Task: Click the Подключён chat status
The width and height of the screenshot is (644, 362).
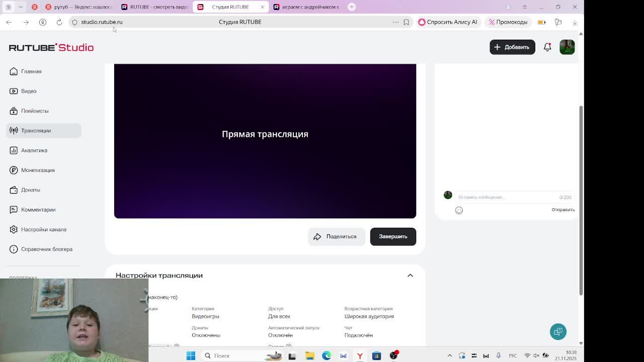Action: coord(359,335)
